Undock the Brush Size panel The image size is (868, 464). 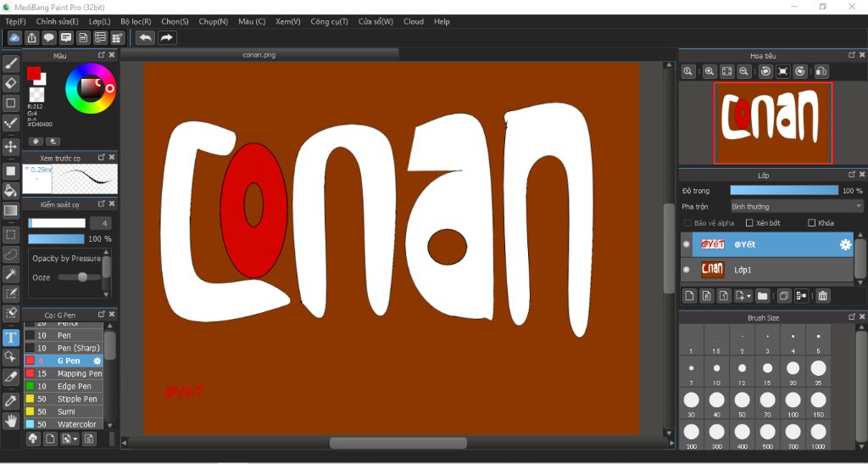(852, 316)
